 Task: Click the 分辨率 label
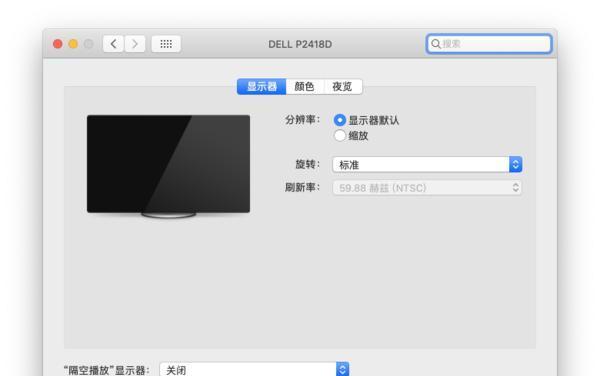(x=302, y=120)
